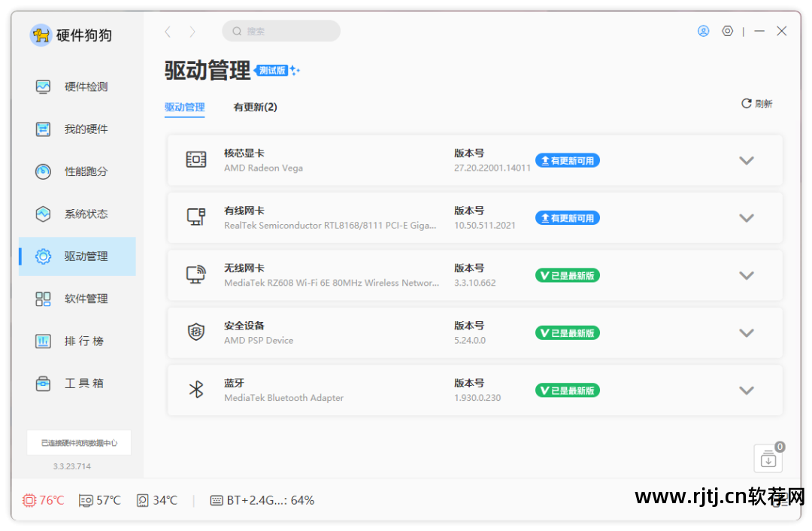812x531 pixels.
Task: Collapse arrow on the 安全设备 entry
Action: point(747,332)
